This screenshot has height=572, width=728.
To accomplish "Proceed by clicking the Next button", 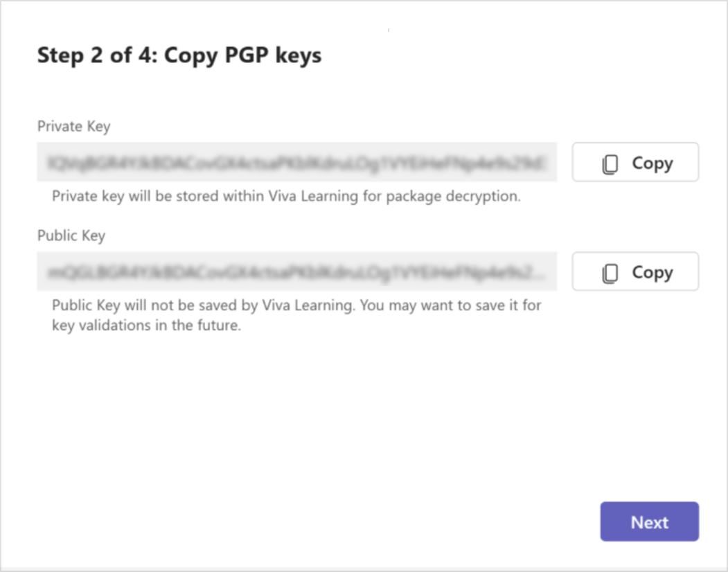I will coord(649,521).
